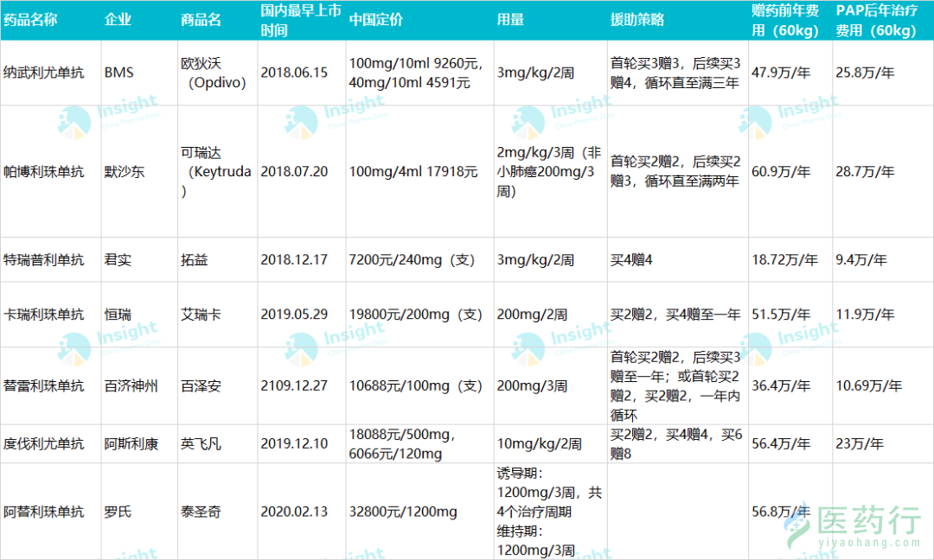Screen dimensions: 934x560
Task: Click the post-PAP cost '25.8万/年'
Action: [865, 73]
